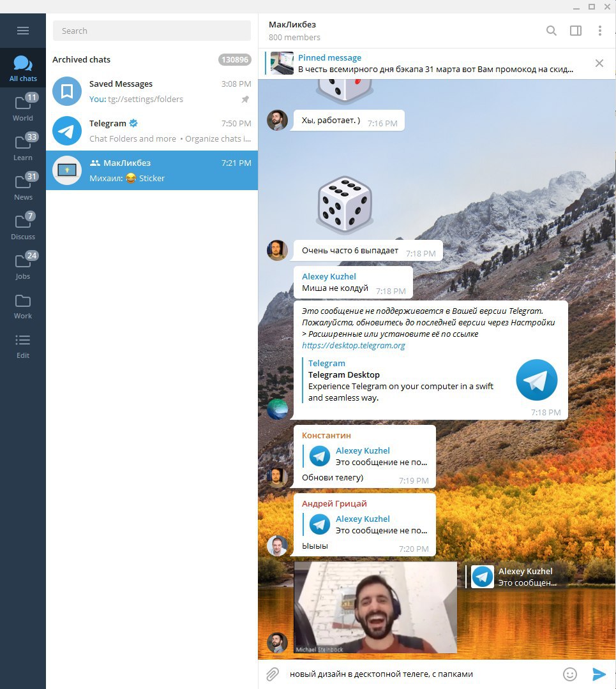Click the pinned message thumbnail

click(282, 63)
